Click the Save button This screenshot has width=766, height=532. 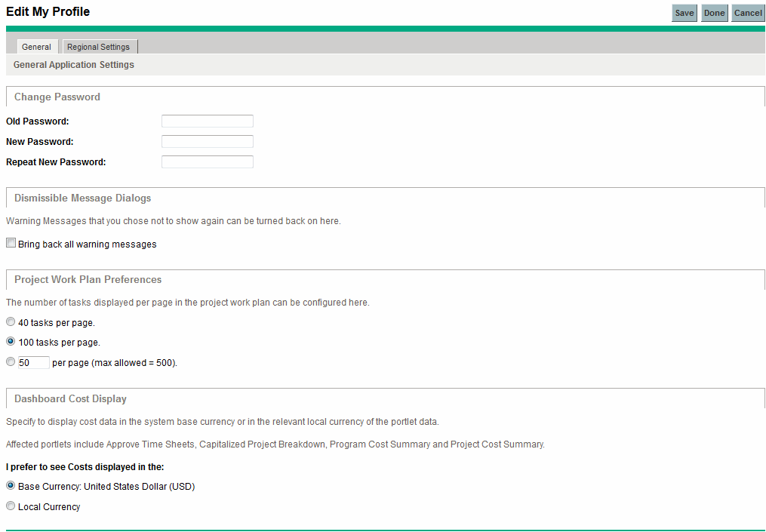[x=684, y=13]
